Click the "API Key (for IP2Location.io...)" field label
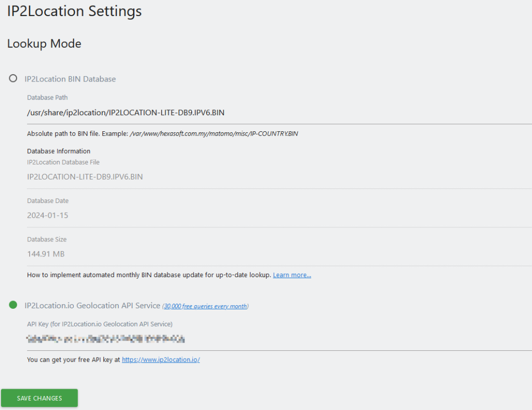Viewport: 532px width, 410px height. [x=100, y=324]
